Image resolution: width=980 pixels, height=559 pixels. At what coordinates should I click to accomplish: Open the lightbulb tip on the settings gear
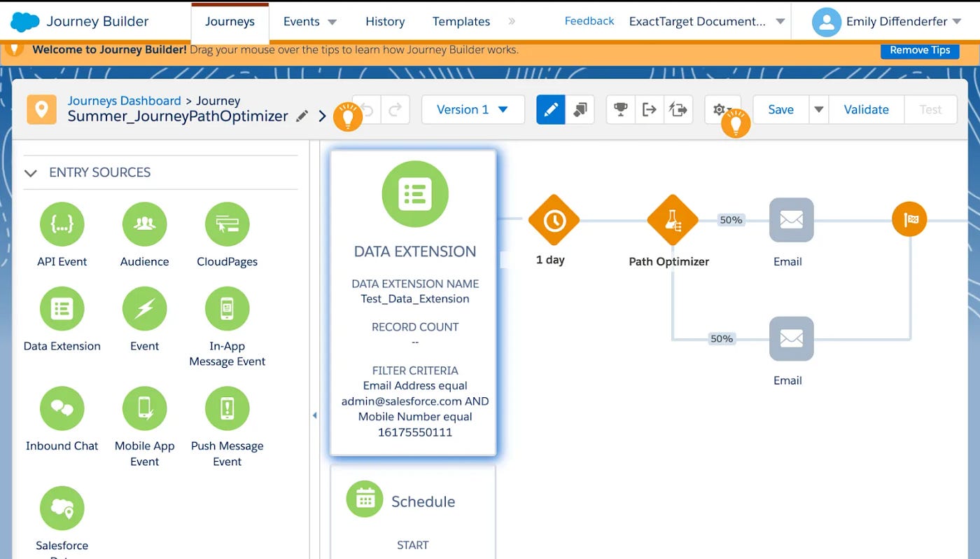[x=736, y=124]
